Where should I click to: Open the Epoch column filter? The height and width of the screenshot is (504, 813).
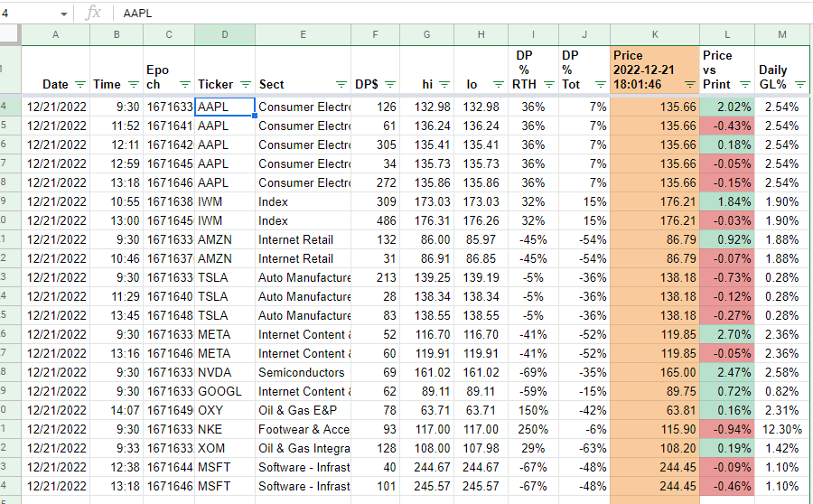coord(185,85)
